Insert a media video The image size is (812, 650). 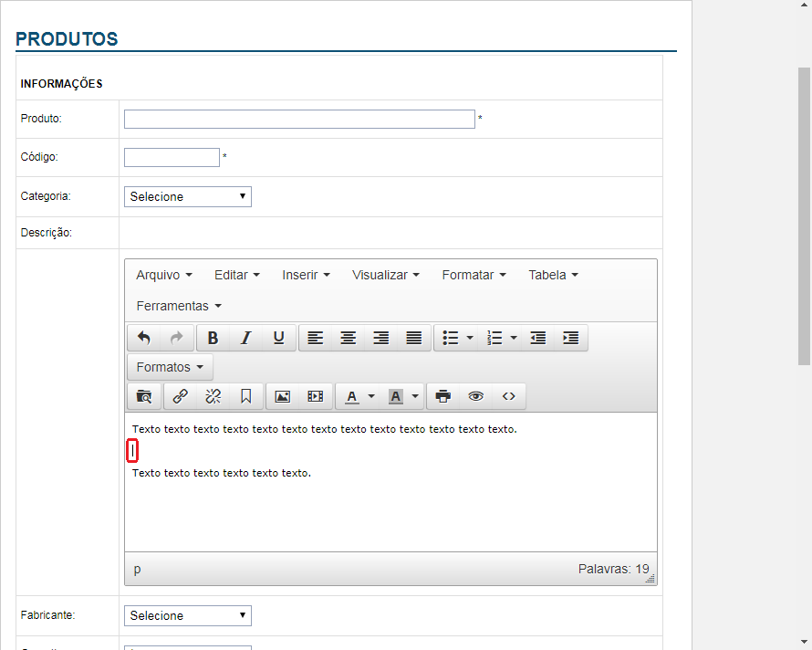tap(316, 396)
